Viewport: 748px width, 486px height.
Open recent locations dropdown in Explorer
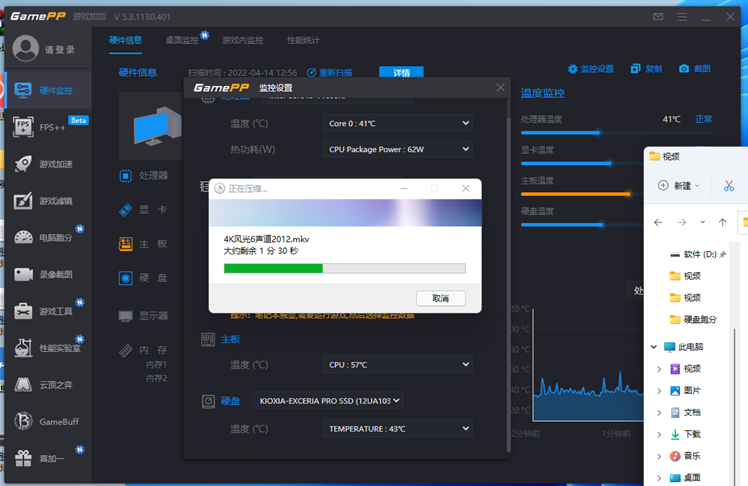coord(703,222)
